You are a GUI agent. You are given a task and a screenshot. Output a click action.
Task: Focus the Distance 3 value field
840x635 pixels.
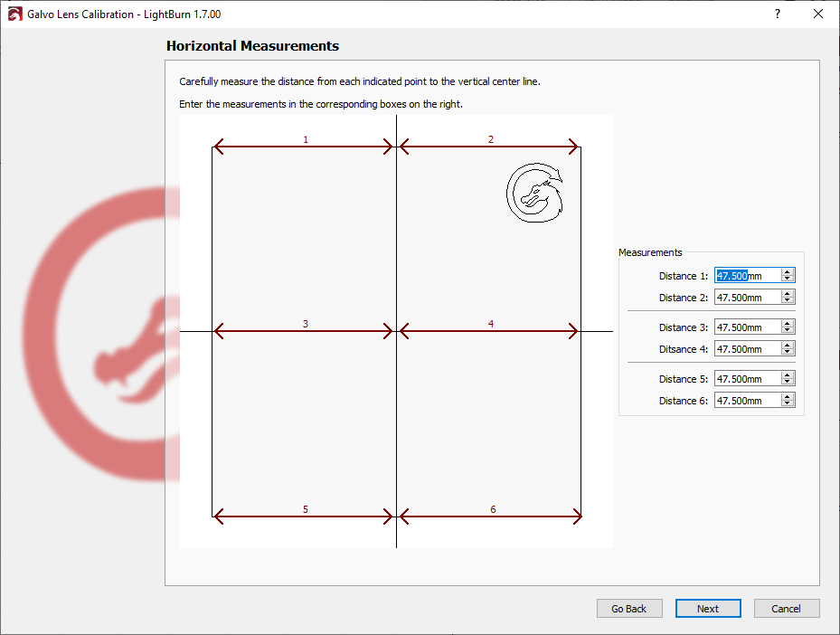(x=747, y=327)
